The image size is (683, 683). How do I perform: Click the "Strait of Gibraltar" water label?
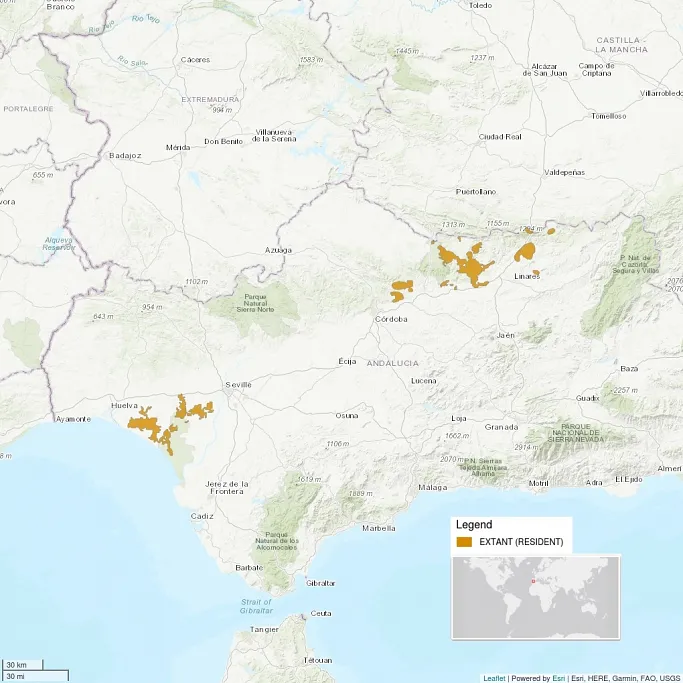pos(256,606)
